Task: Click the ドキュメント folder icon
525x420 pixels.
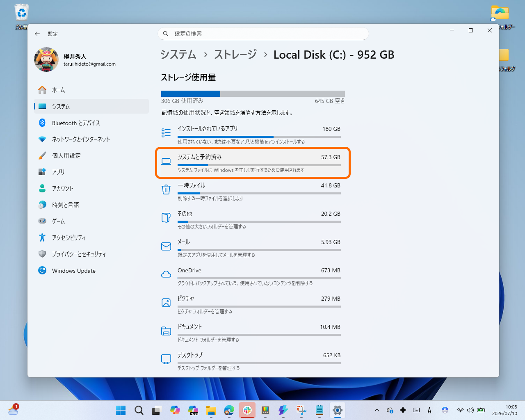Action: coord(166,331)
